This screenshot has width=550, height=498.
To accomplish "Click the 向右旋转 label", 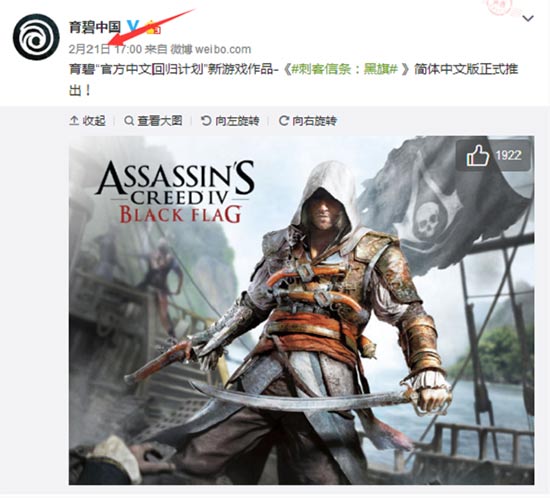I will 315,121.
